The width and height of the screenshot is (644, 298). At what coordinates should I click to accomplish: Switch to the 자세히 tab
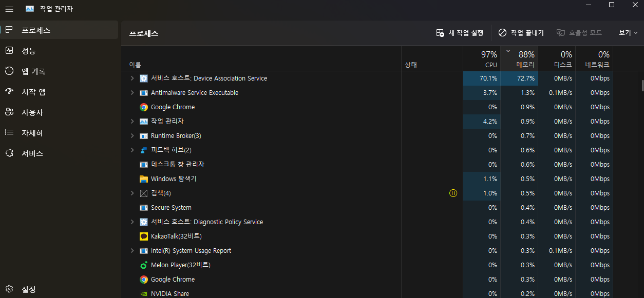coord(59,133)
